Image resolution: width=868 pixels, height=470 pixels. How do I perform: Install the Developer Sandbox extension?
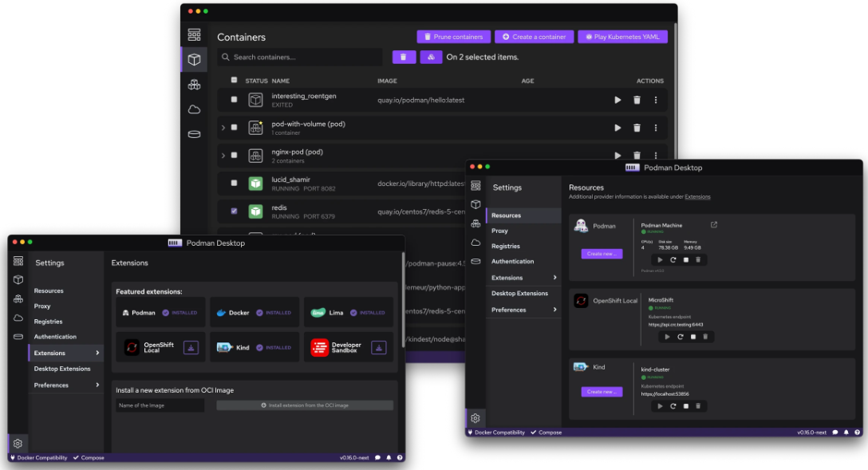379,348
